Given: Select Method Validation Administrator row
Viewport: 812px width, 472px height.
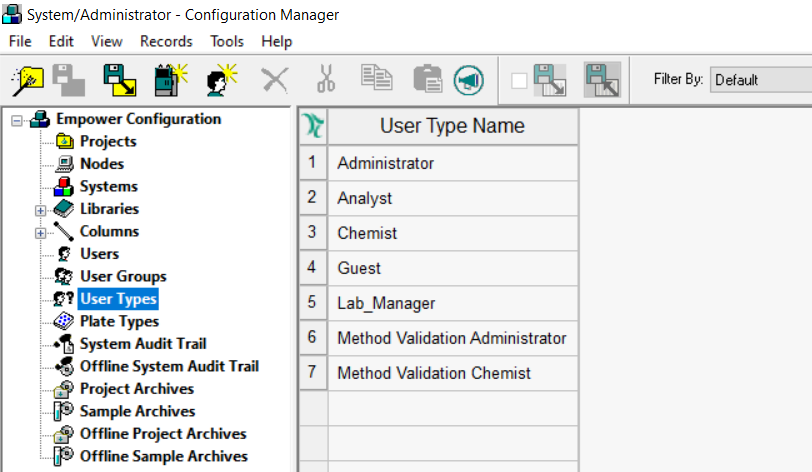Looking at the screenshot, I should (453, 338).
